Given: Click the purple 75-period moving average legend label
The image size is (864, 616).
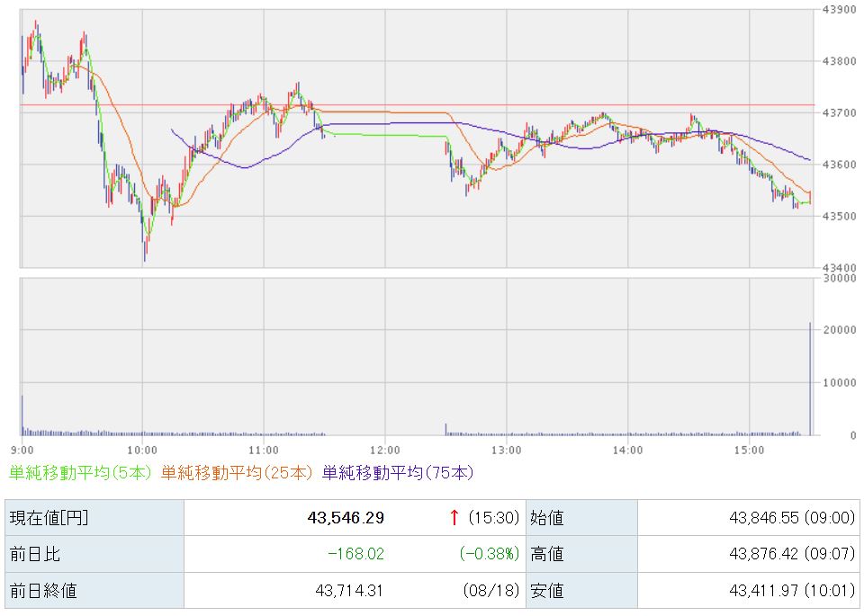Looking at the screenshot, I should click(x=398, y=473).
